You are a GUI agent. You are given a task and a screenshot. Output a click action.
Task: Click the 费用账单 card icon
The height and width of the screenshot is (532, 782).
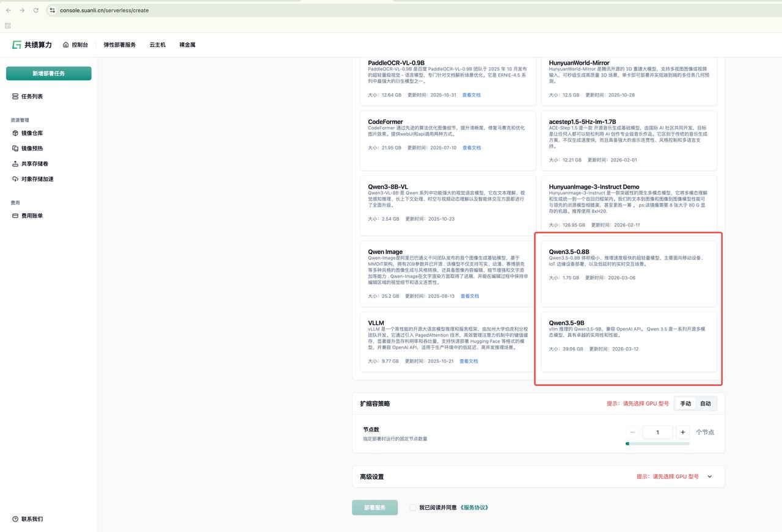pos(15,216)
